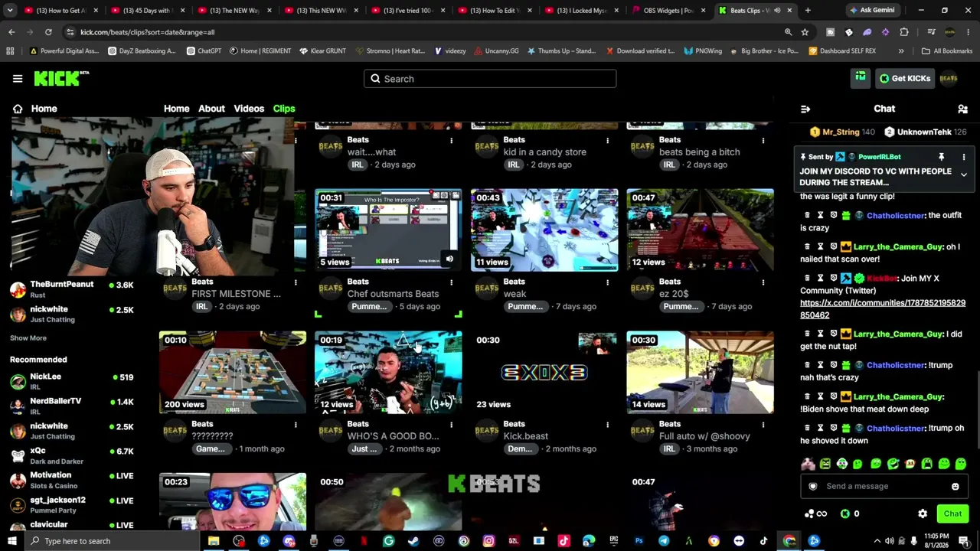Click the Home icon in sidebar

tap(18, 109)
